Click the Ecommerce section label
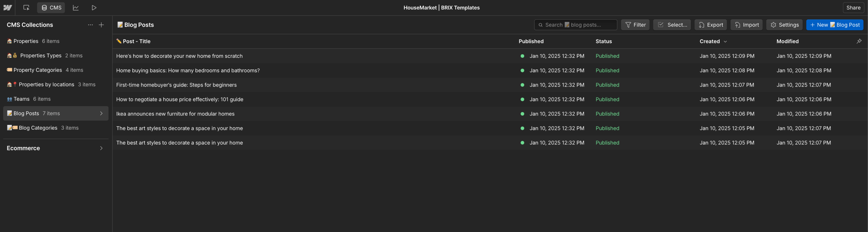868x232 pixels. coord(23,148)
